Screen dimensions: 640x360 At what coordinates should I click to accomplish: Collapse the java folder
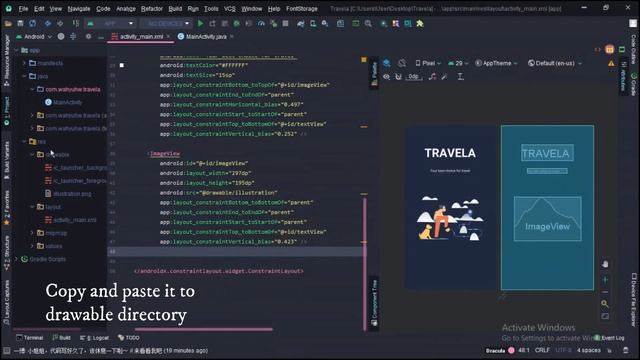(x=24, y=76)
